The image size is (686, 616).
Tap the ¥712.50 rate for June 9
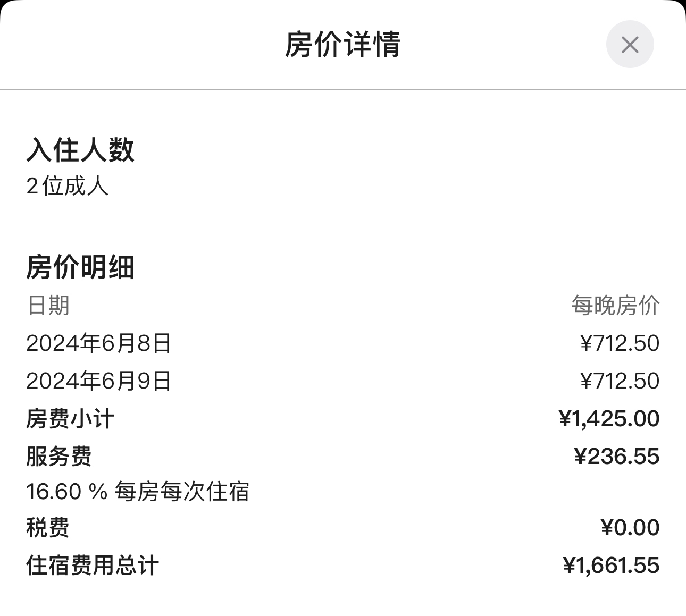click(x=620, y=381)
